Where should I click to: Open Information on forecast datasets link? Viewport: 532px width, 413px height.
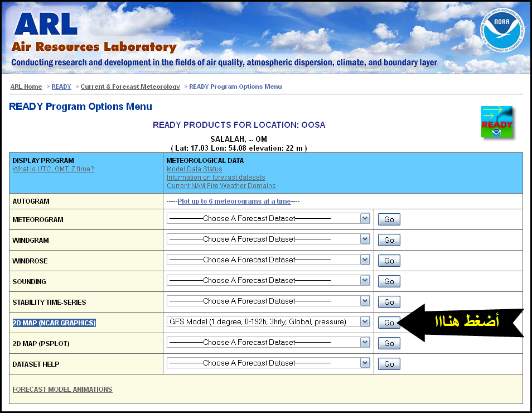216,177
